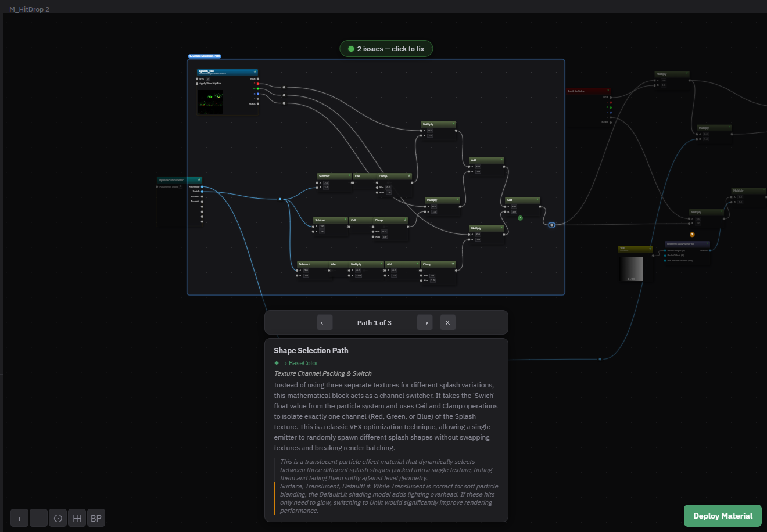Click the zoom in plus button
The height and width of the screenshot is (532, 767).
click(20, 519)
